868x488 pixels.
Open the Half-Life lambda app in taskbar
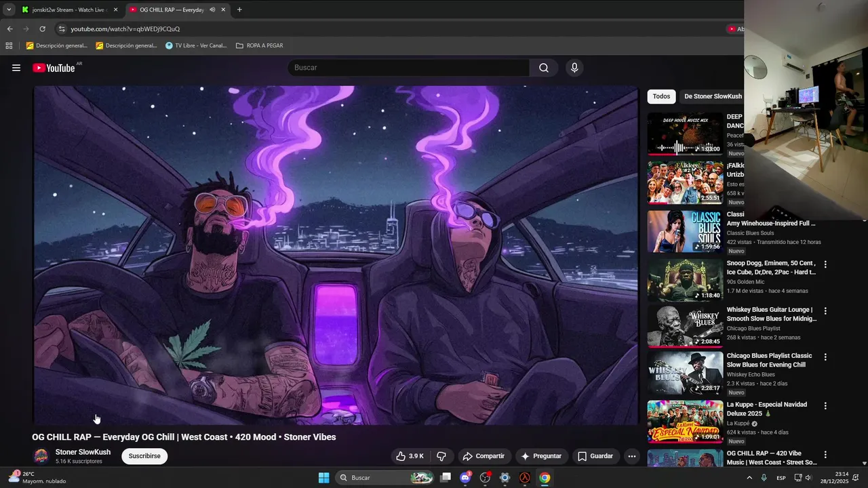(x=525, y=478)
